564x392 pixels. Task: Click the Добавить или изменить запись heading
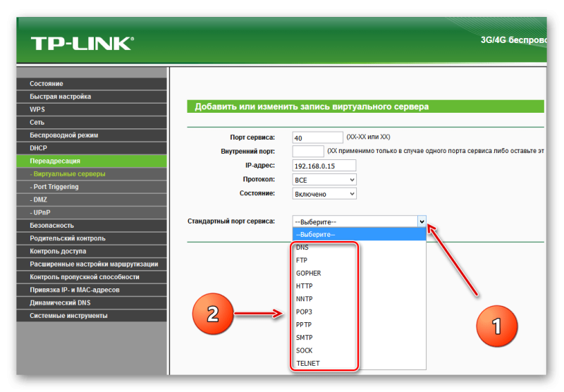click(312, 106)
